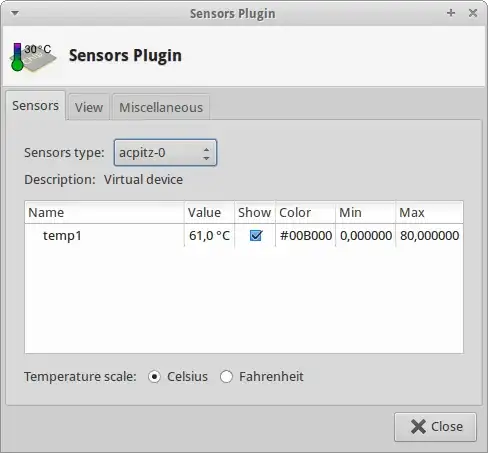Select the temp1 row name
This screenshot has width=488, height=453.
click(x=62, y=236)
